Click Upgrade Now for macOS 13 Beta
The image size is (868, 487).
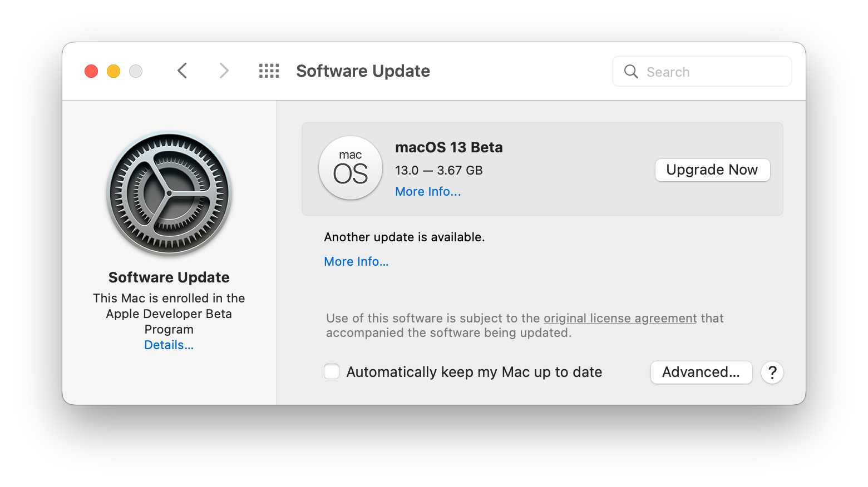712,170
